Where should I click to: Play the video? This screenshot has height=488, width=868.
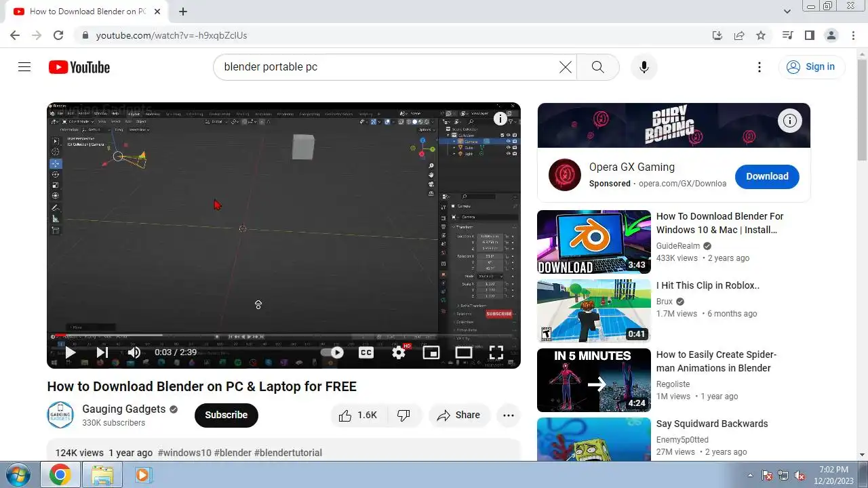70,352
